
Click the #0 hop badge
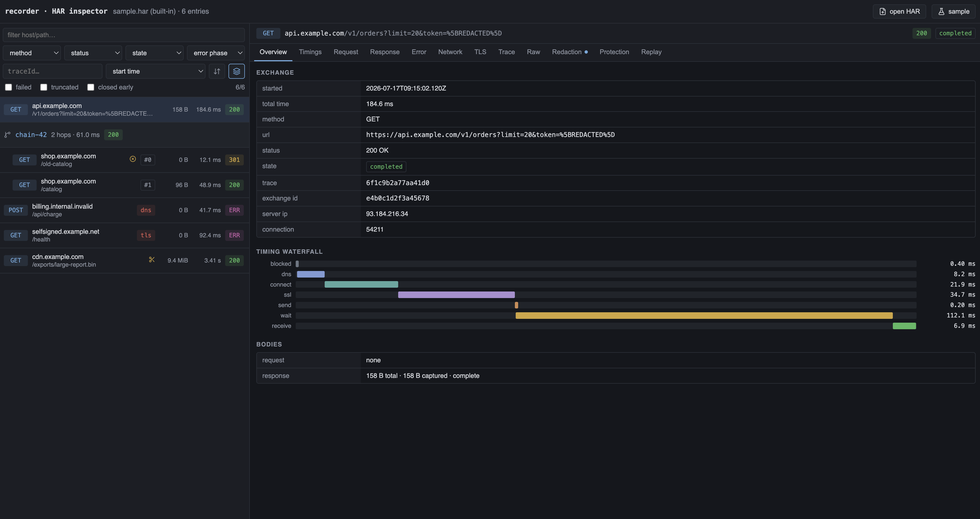(x=148, y=160)
